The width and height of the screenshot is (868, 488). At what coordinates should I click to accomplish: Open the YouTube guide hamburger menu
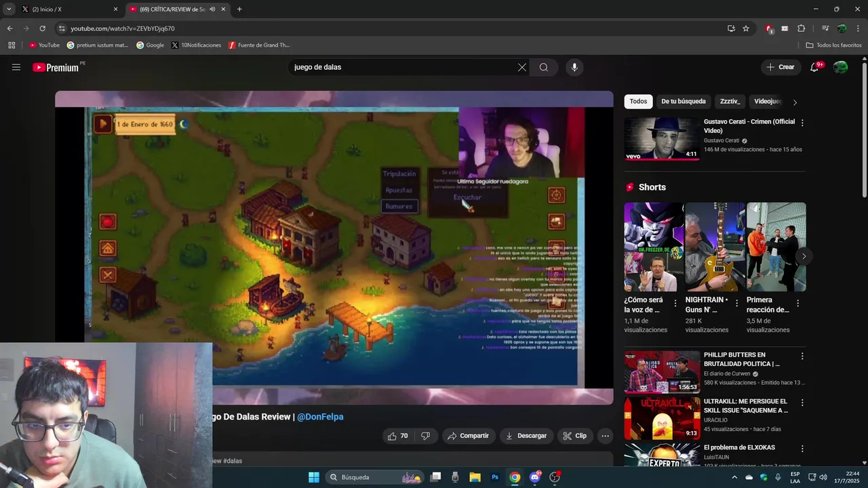(16, 67)
